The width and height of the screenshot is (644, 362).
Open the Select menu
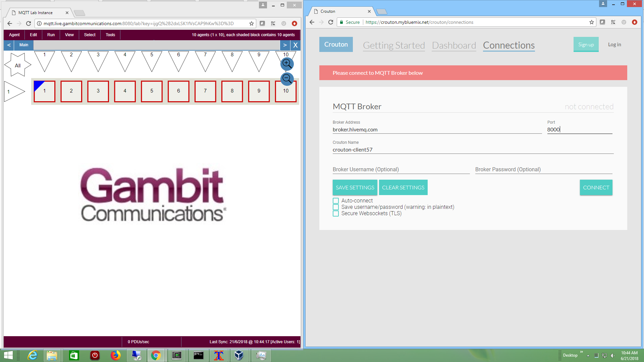90,35
